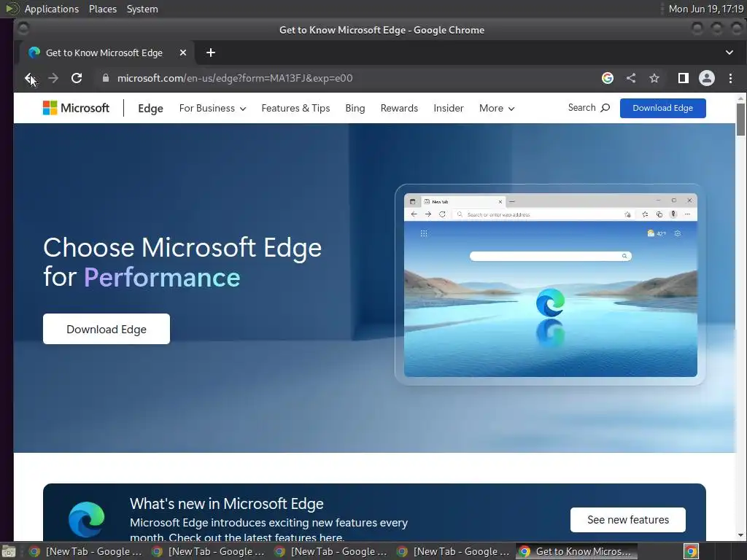Click the See new features button

628,520
